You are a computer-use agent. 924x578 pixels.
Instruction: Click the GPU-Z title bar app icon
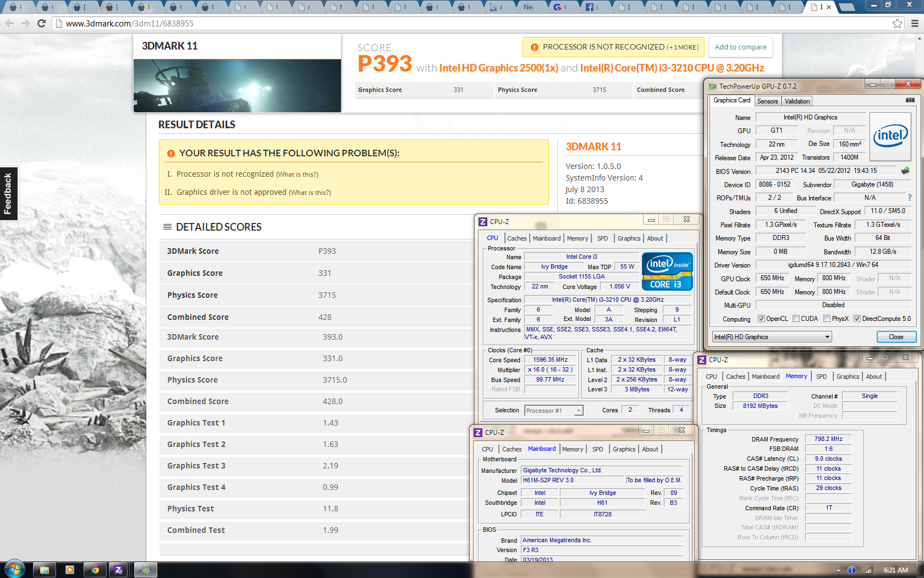713,86
